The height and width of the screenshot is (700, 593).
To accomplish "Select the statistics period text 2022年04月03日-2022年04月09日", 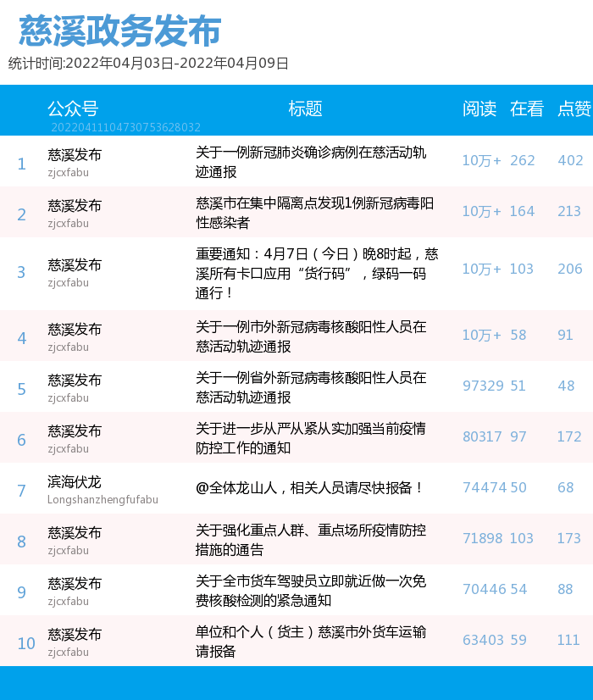I will click(177, 64).
